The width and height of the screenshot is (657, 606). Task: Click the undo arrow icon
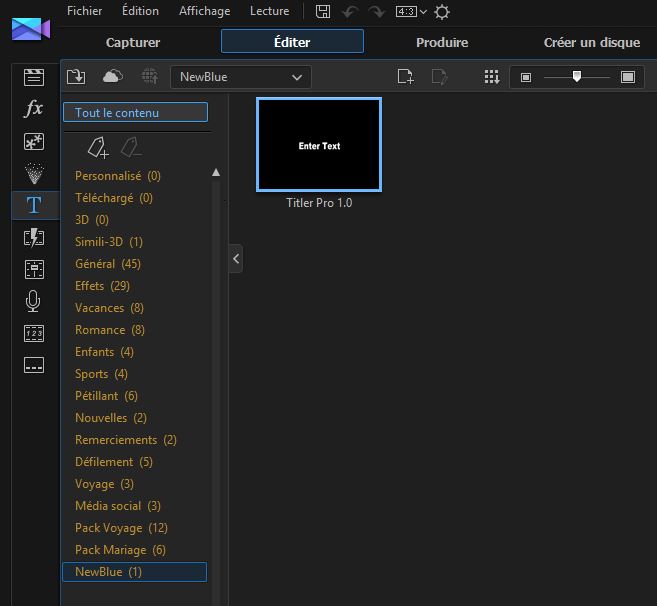(349, 12)
